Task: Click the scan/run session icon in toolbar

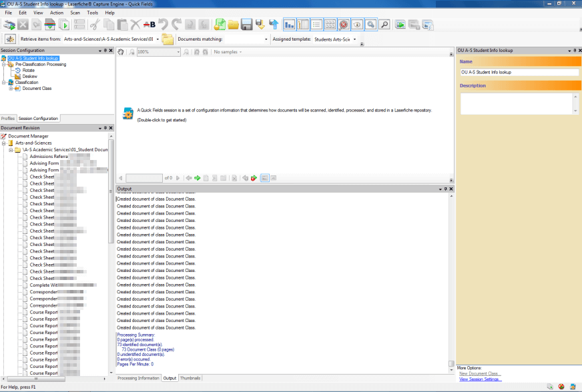Action: [9, 25]
